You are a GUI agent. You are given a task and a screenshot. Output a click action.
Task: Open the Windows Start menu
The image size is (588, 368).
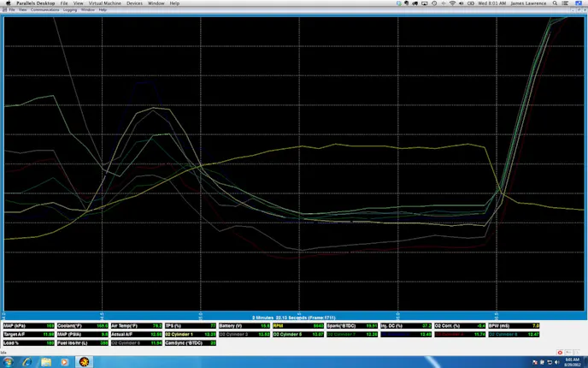tap(8, 362)
